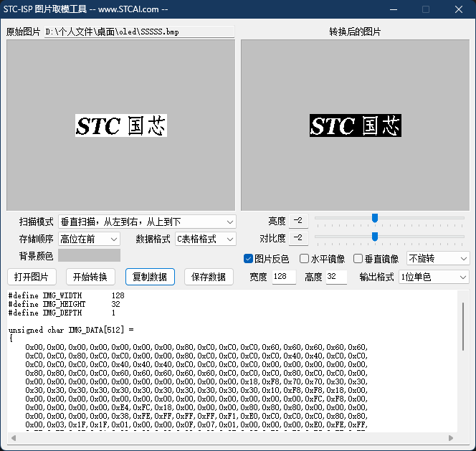Viewport: 476px width, 451px height.
Task: Click the 高度 height input field showing 32
Action: tap(336, 277)
